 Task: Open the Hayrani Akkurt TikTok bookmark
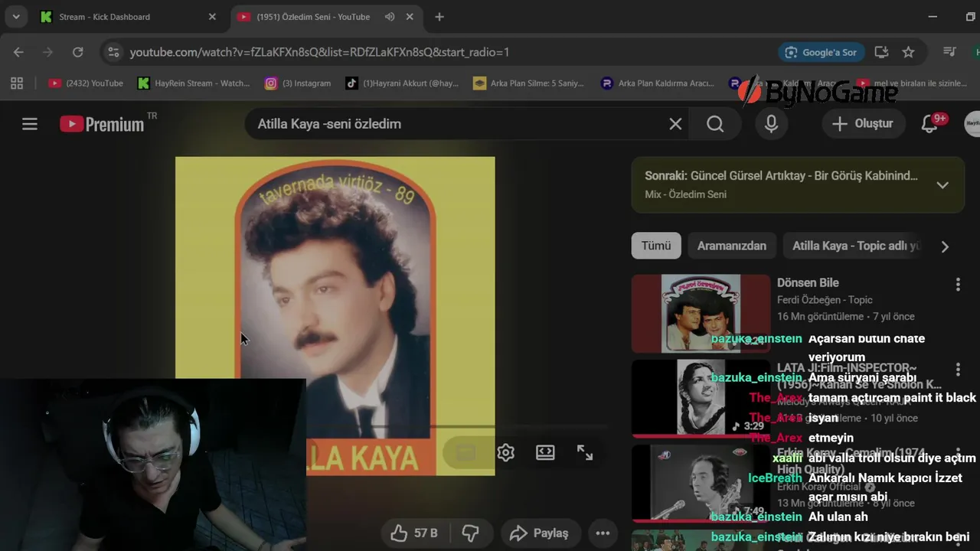[x=402, y=83]
